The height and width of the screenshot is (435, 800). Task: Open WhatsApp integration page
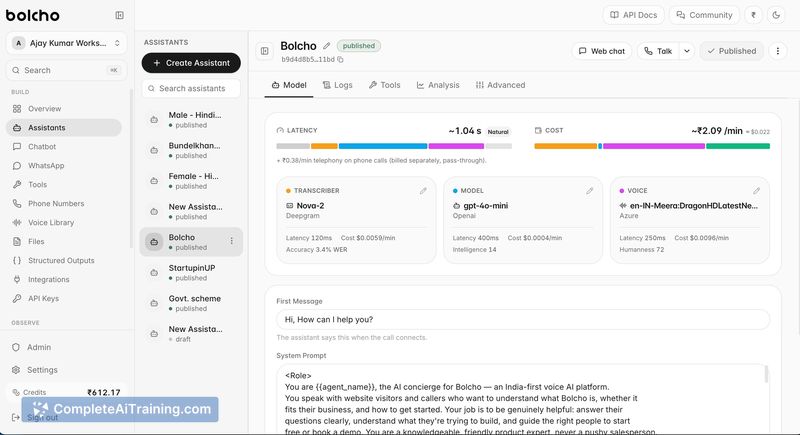(x=64, y=165)
